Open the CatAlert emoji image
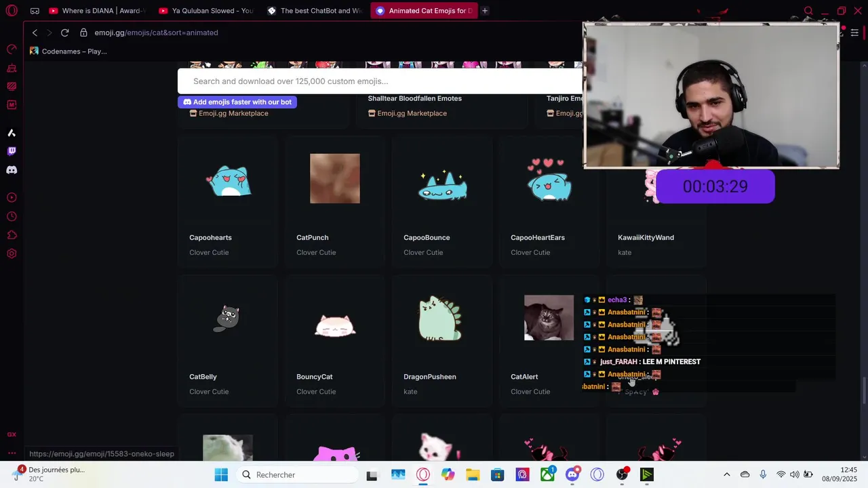Image resolution: width=868 pixels, height=488 pixels. coord(549,318)
